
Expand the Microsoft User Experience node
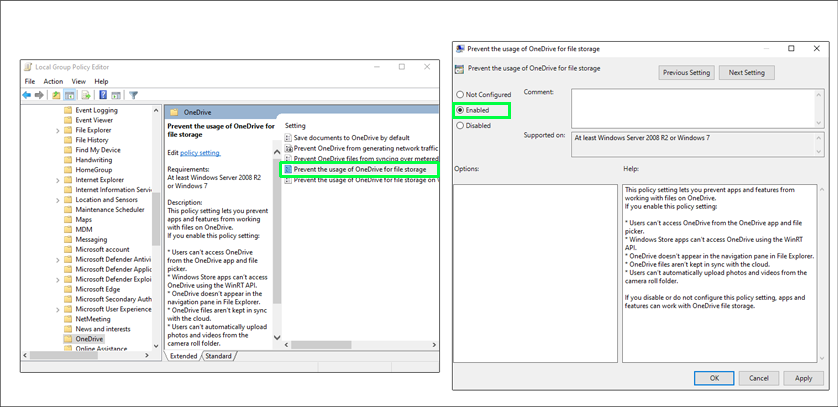point(58,309)
